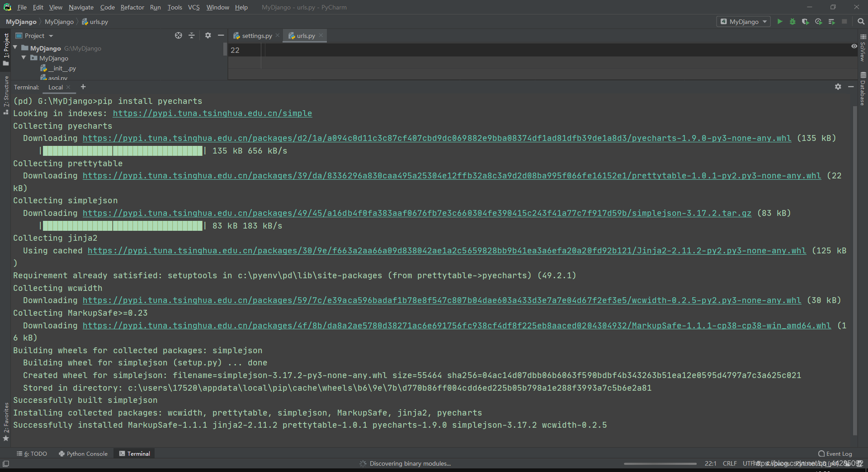Open the Edit menu
868x472 pixels.
[38, 7]
